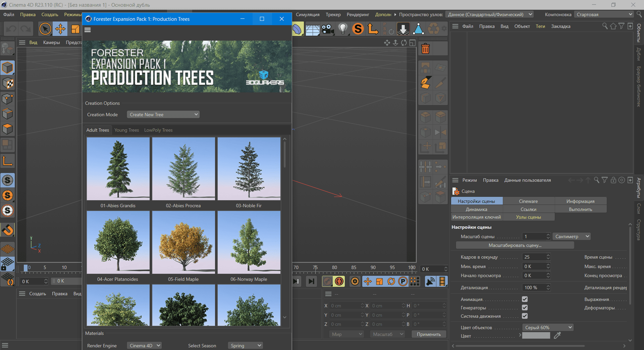This screenshot has height=350, width=644.
Task: Click the blue triangle polygon icon
Action: [418, 29]
